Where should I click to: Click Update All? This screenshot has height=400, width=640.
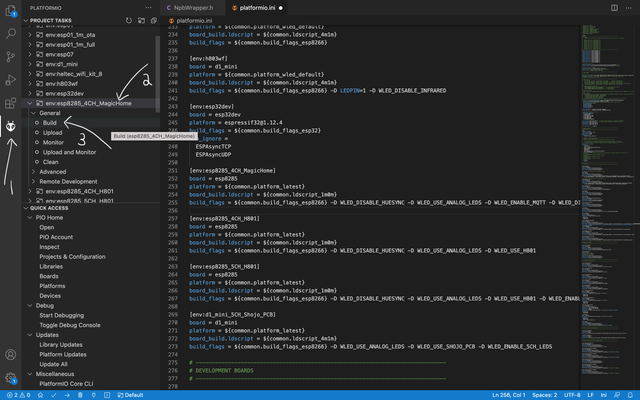(x=53, y=364)
